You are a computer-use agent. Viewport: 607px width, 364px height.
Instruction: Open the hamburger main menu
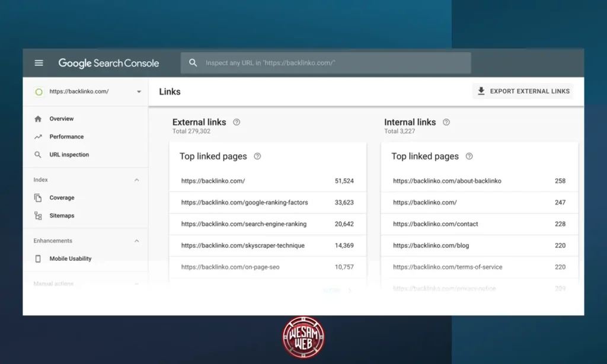[39, 63]
